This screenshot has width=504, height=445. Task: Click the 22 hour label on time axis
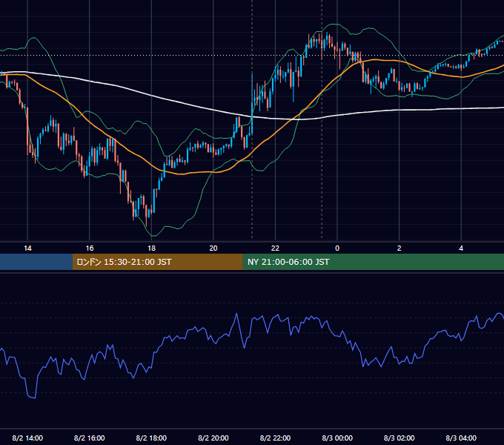click(x=275, y=248)
